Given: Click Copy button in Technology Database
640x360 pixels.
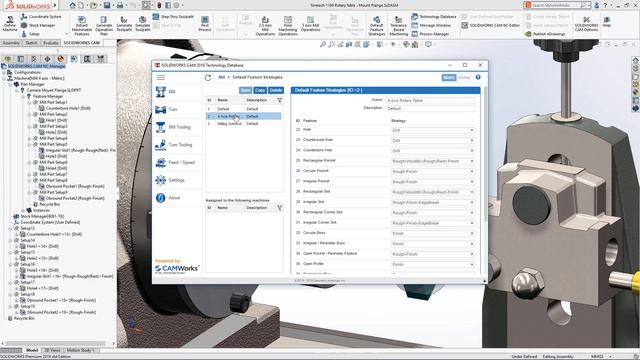Looking at the screenshot, I should (x=260, y=90).
